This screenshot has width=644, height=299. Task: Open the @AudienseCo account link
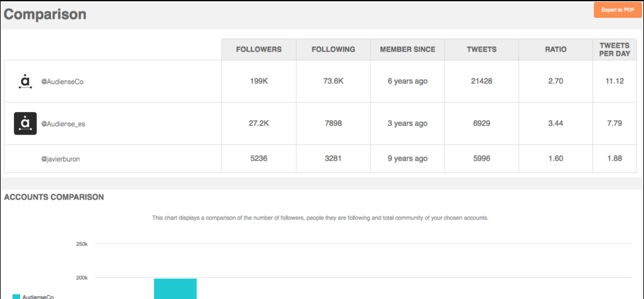[62, 82]
